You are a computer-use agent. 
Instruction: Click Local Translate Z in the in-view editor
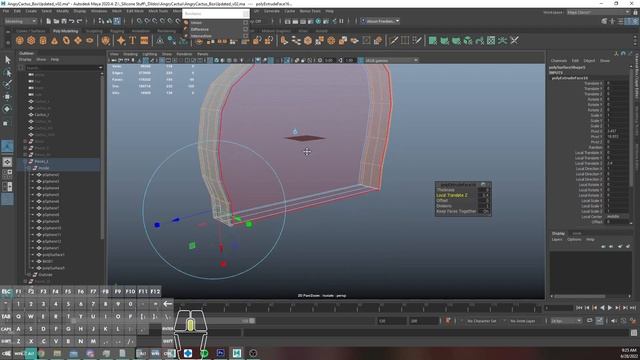[452, 195]
